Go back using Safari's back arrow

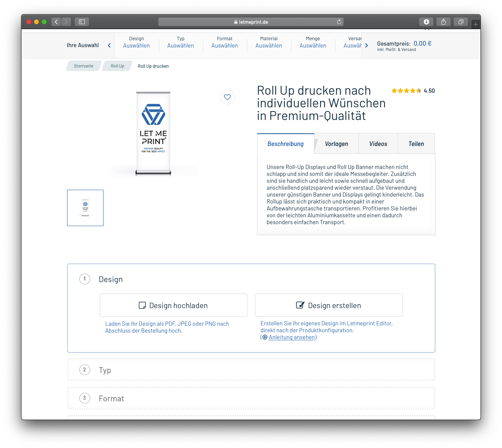pos(56,22)
